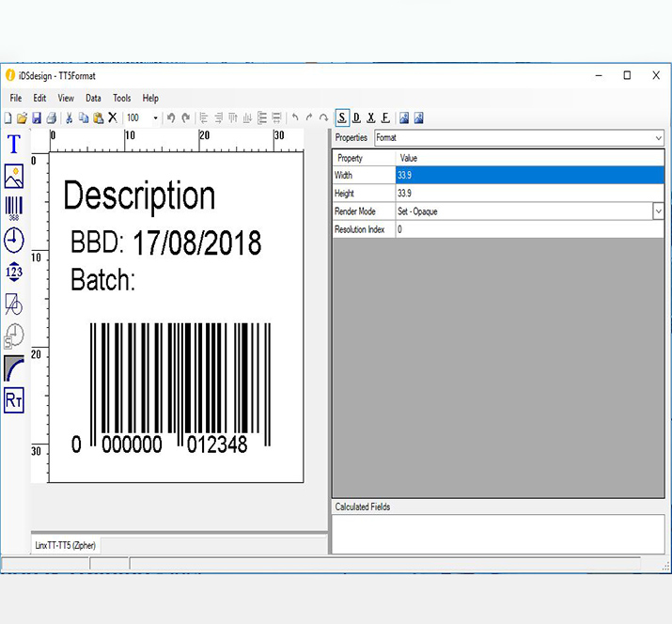The height and width of the screenshot is (624, 672).
Task: Open the File menu
Action: point(16,98)
